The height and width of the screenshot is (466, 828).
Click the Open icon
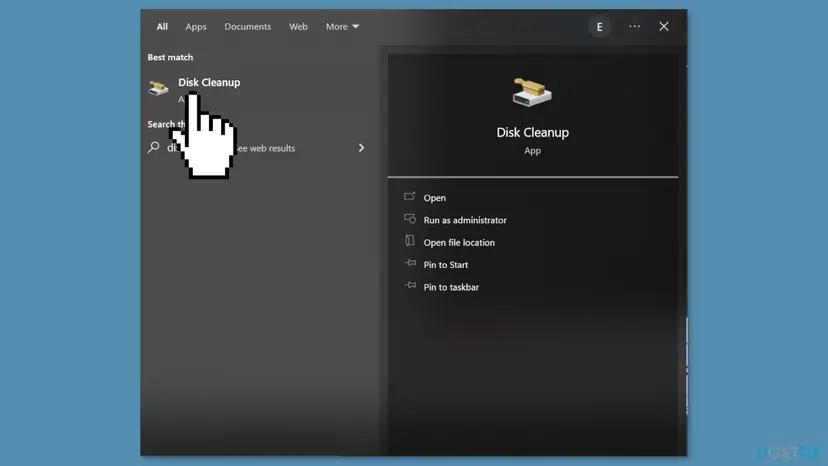coord(410,196)
